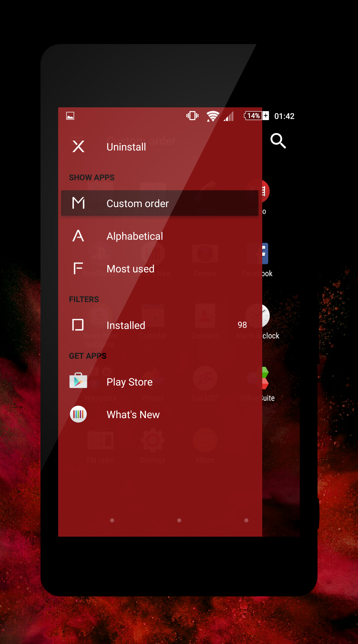
Task: Tap the first page indicator dot
Action: coord(112,520)
